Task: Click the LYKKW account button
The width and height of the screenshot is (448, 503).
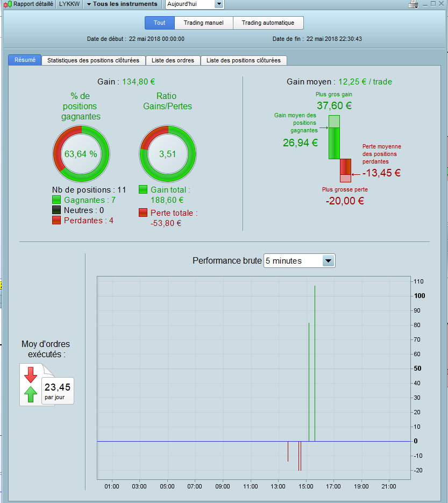Action: click(69, 4)
